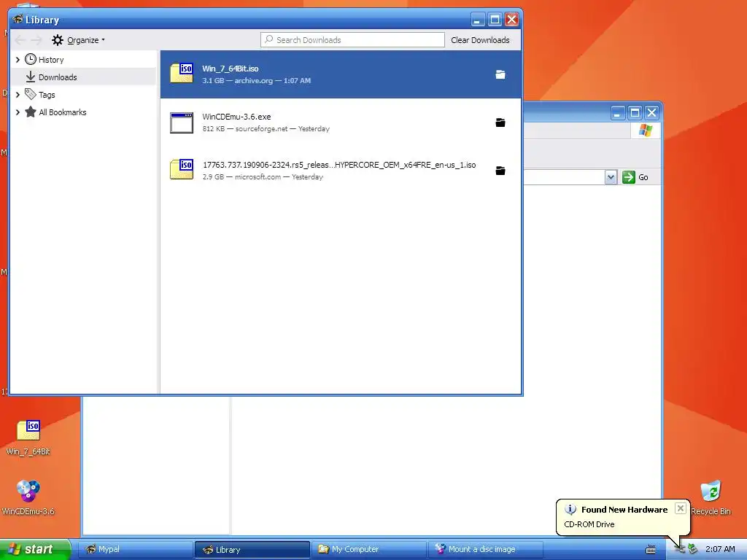Image resolution: width=747 pixels, height=560 pixels.
Task: Open the Organize menu
Action: point(78,40)
